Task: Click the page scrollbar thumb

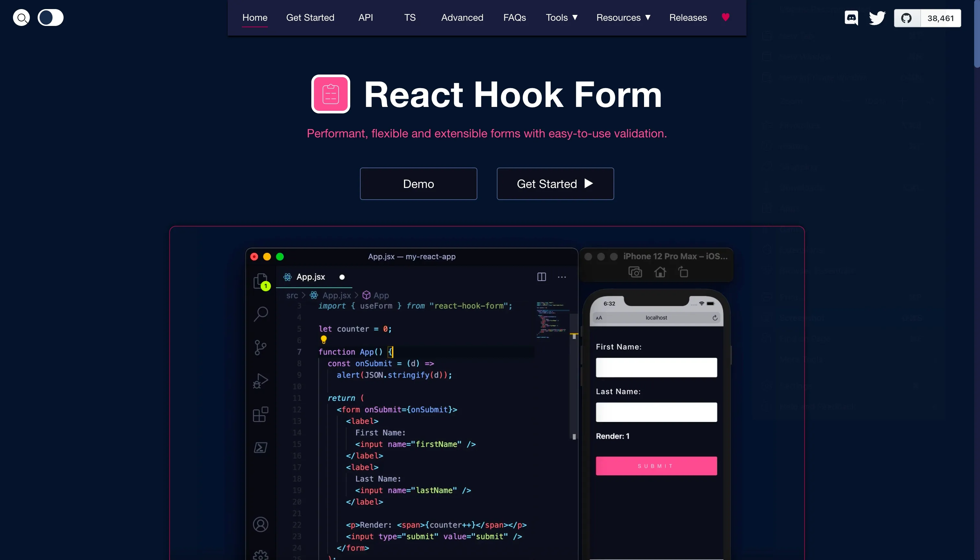Action: pyautogui.click(x=977, y=34)
